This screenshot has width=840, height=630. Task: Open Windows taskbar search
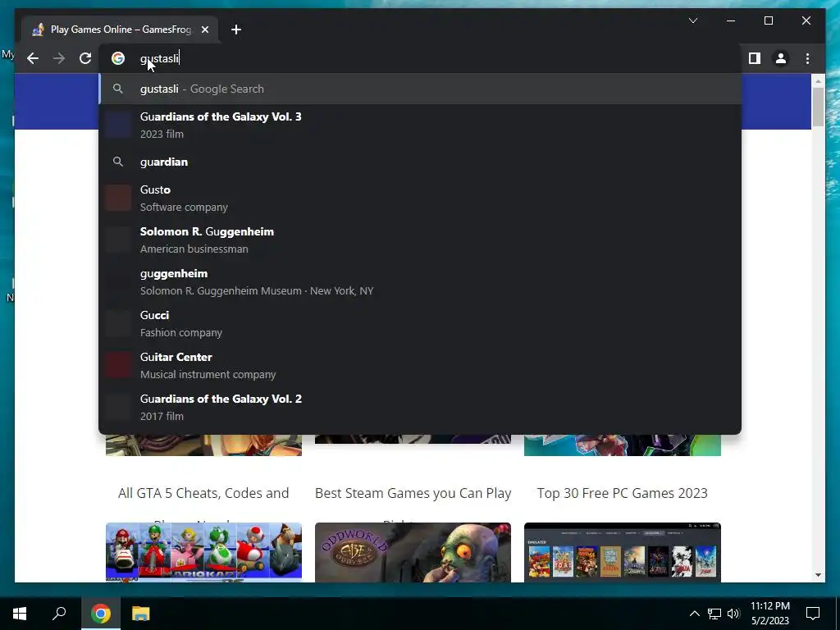point(59,614)
